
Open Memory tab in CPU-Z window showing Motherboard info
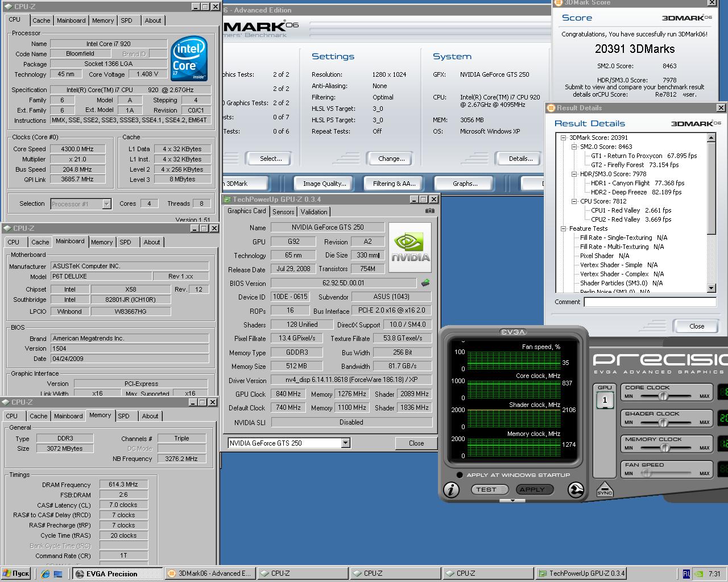(102, 242)
